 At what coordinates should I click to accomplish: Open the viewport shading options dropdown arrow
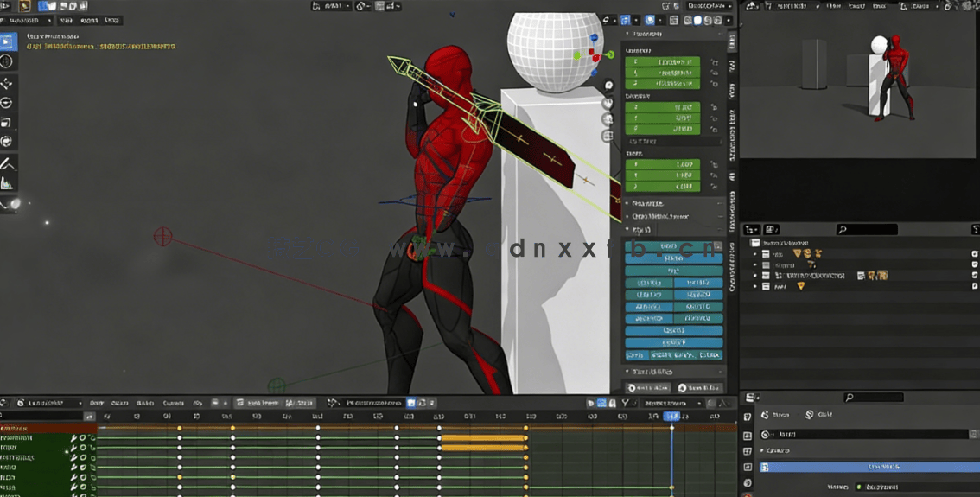[728, 21]
